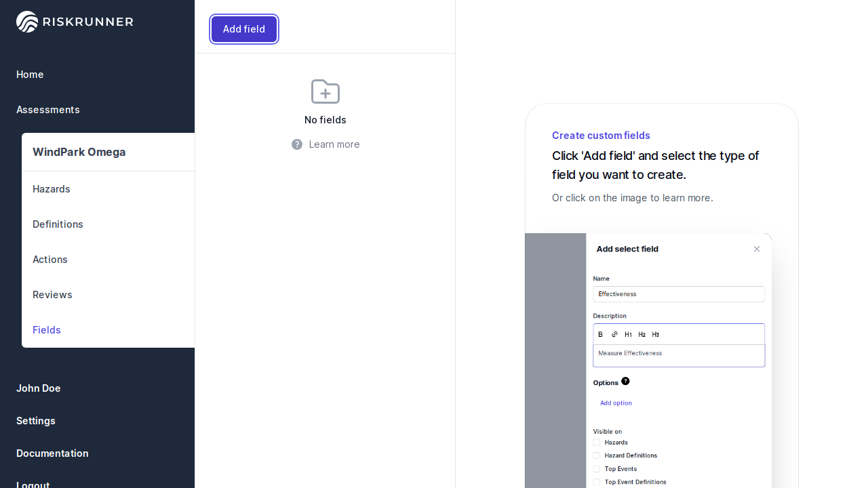
Task: Select the Fields section
Action: [x=47, y=330]
